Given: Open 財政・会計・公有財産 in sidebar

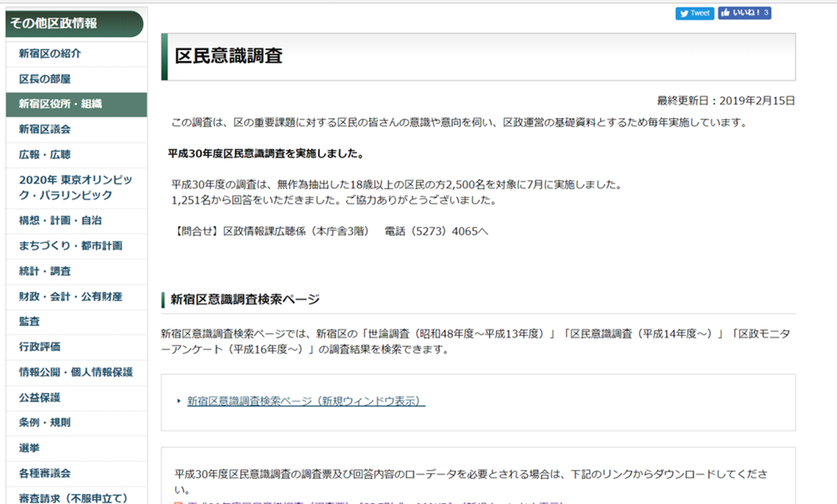Looking at the screenshot, I should coord(76,297).
